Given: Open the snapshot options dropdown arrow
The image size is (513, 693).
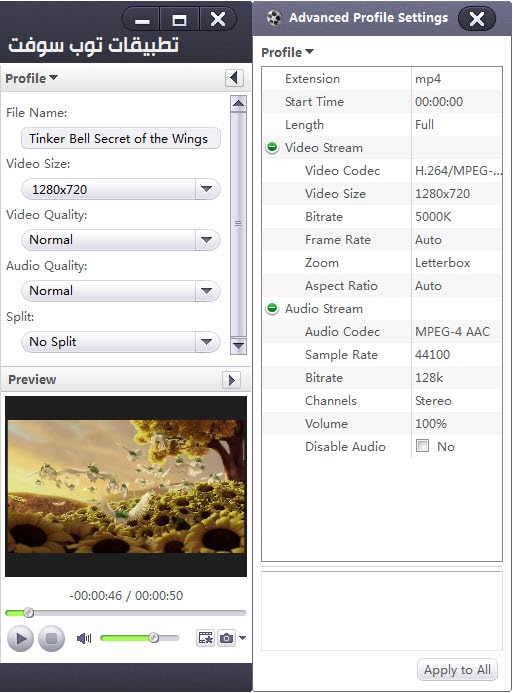Looking at the screenshot, I should pyautogui.click(x=242, y=638).
